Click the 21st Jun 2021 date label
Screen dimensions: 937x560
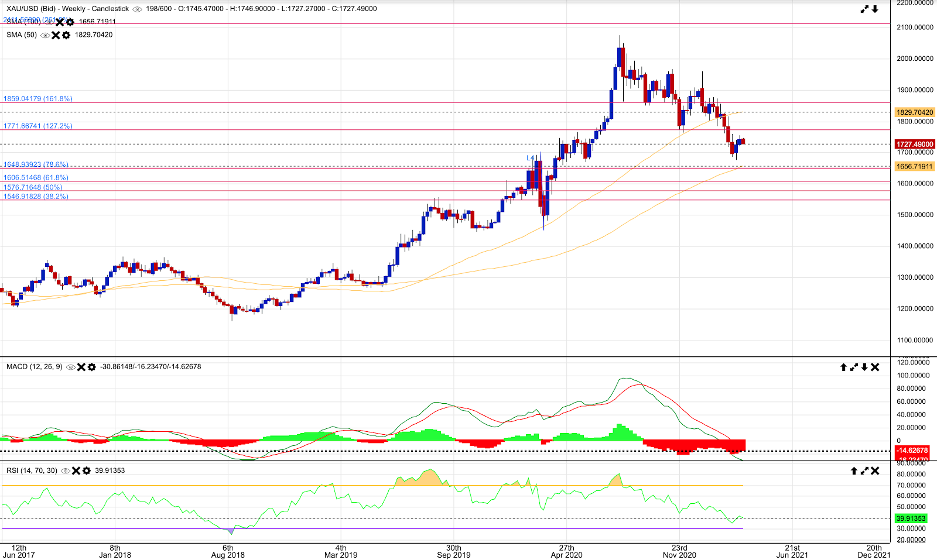792,551
